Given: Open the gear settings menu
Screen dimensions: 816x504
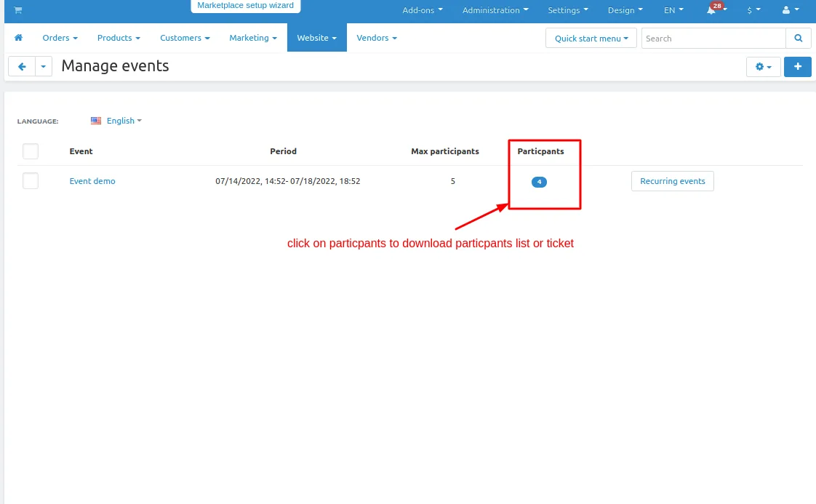Looking at the screenshot, I should tap(763, 67).
